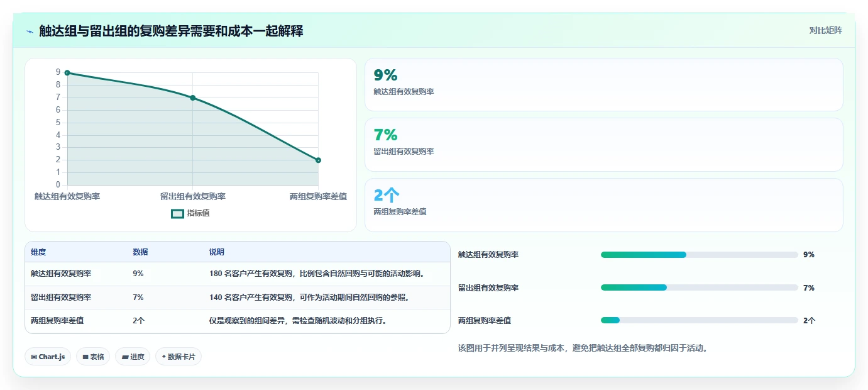Click the 9% value in the data card
868x390 pixels.
coord(385,75)
